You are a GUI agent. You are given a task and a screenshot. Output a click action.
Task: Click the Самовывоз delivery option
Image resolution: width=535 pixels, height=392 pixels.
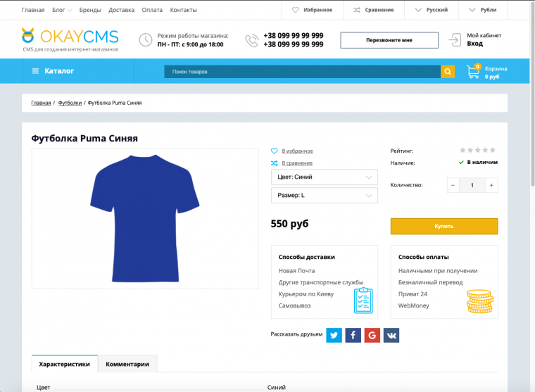point(294,305)
